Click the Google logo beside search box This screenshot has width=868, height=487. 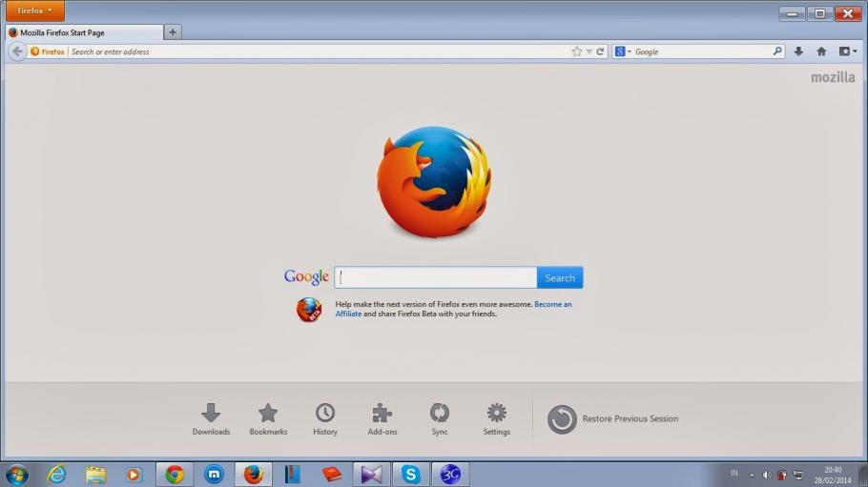click(x=306, y=276)
